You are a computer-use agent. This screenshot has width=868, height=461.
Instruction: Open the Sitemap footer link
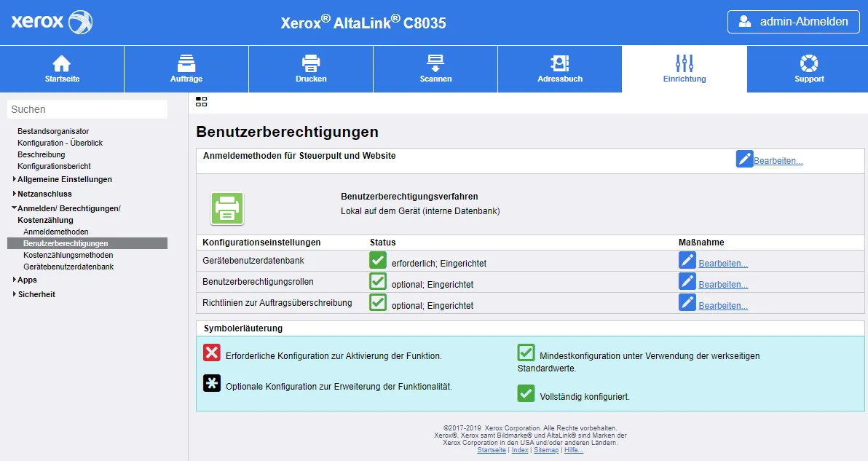pos(546,450)
